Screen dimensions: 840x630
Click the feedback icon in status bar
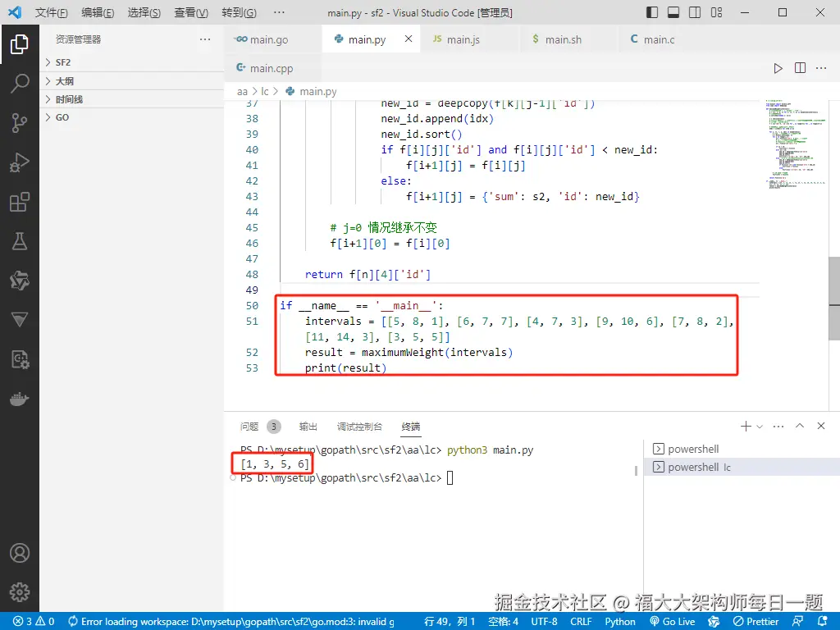(x=797, y=622)
